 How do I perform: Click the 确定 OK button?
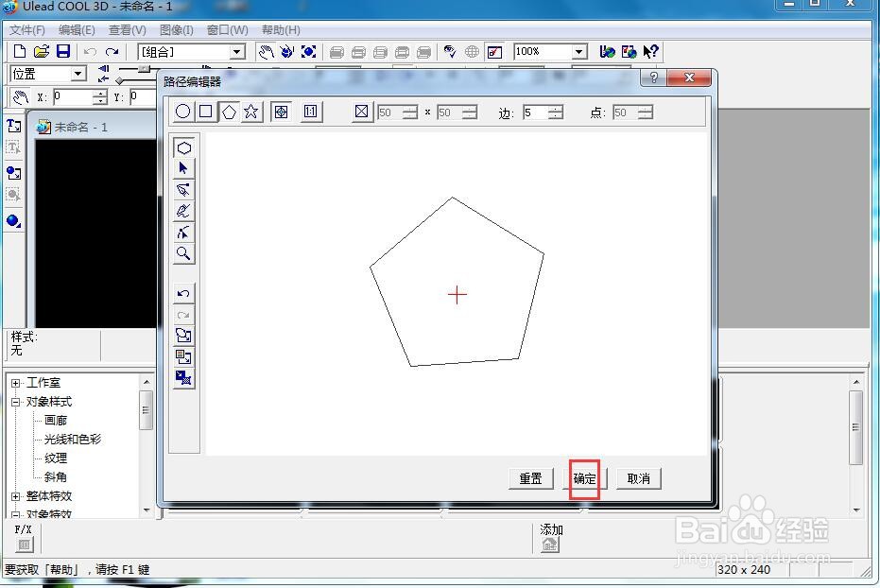coord(585,478)
